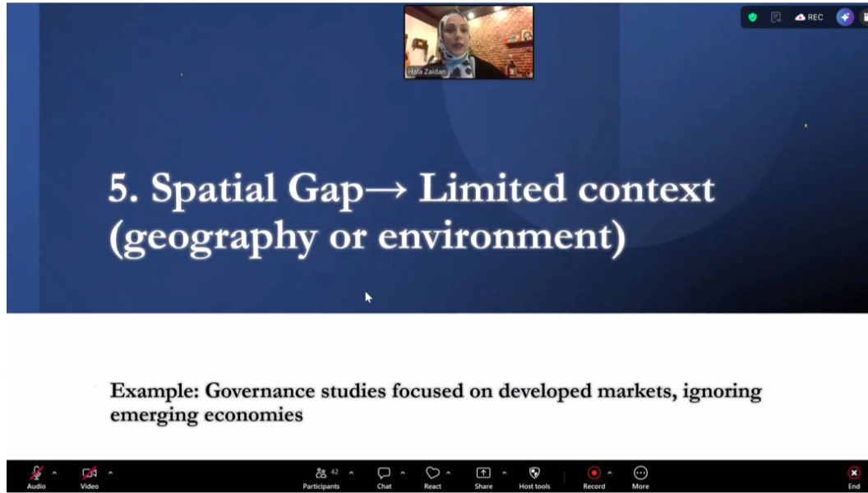Image resolution: width=868 pixels, height=493 pixels.
Task: Expand the Audio options caret
Action: tap(55, 472)
